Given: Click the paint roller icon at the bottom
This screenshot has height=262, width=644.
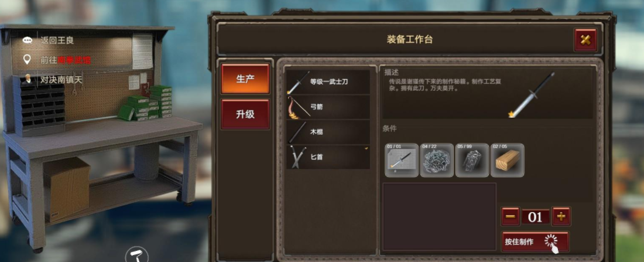Looking at the screenshot, I should point(137,254).
